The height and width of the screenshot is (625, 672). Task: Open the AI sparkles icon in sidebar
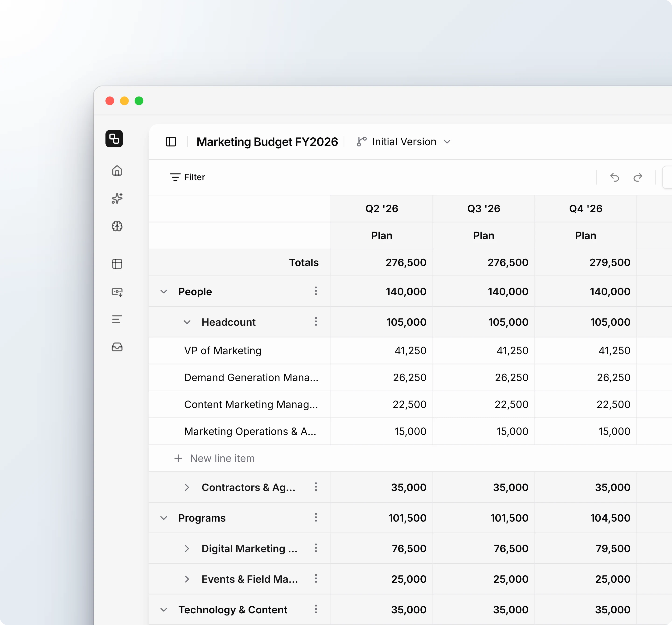click(x=117, y=198)
